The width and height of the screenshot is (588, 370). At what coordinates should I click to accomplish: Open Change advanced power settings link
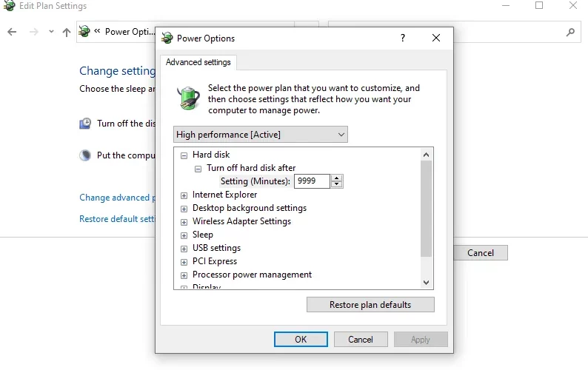pyautogui.click(x=117, y=198)
